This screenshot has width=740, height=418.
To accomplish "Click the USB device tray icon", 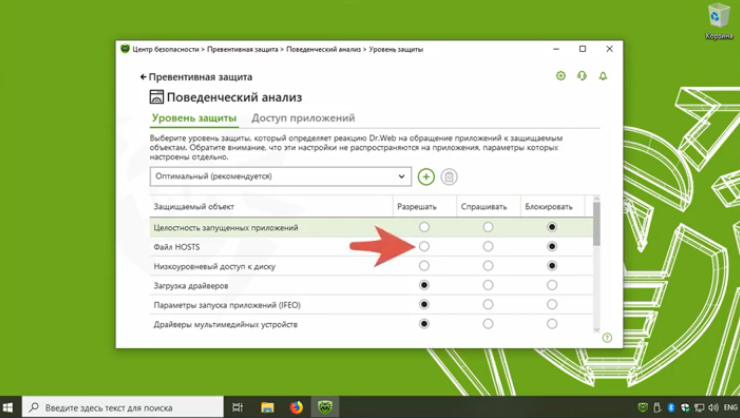I will tap(657, 407).
